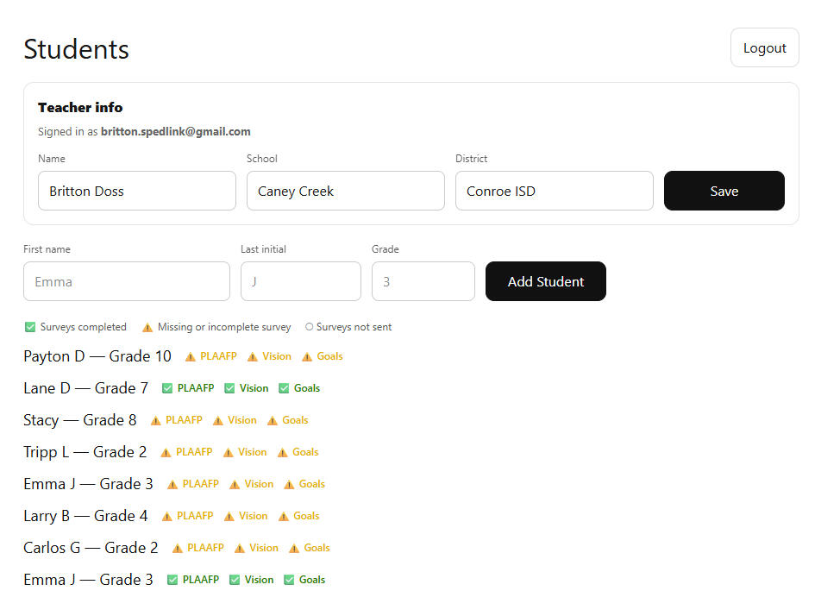This screenshot has height=616, width=840.
Task: Click the Goals warning icon for Larry B
Action: [x=284, y=516]
